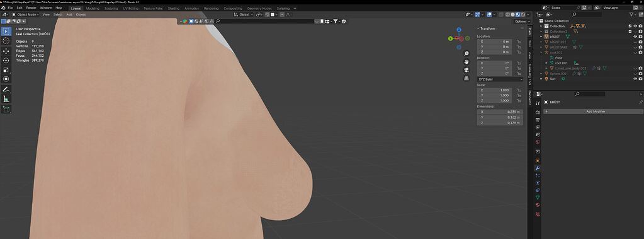
Task: Open the XYZ Euler rotation mode dropdown
Action: click(500, 79)
